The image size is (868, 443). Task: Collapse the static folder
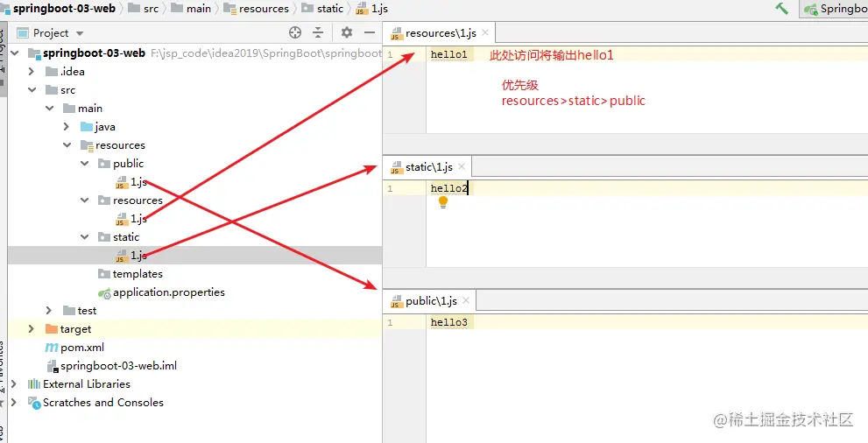click(85, 236)
